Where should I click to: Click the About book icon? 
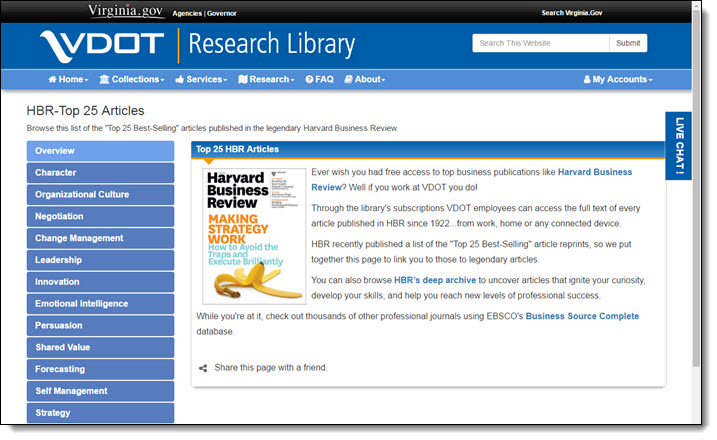tap(348, 80)
